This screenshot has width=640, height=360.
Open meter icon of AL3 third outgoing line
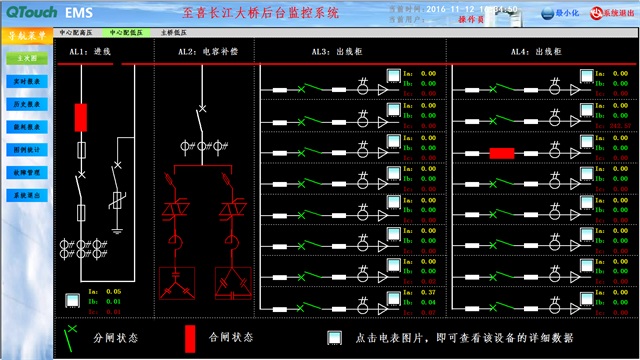[x=393, y=141]
